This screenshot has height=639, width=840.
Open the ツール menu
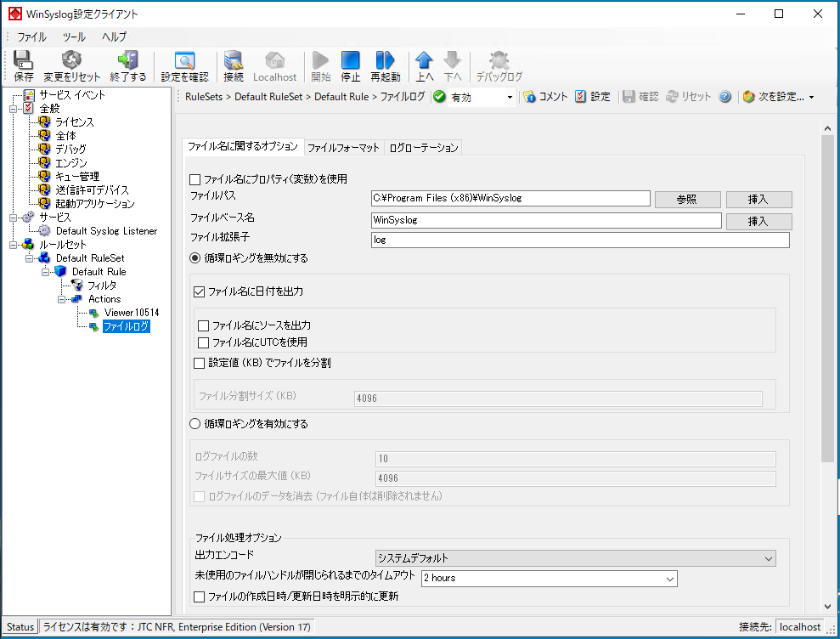[x=74, y=37]
